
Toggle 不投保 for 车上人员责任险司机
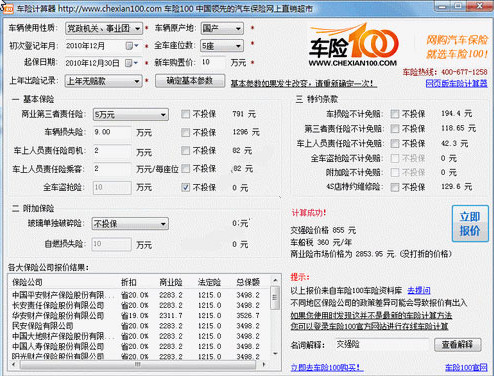click(x=185, y=151)
